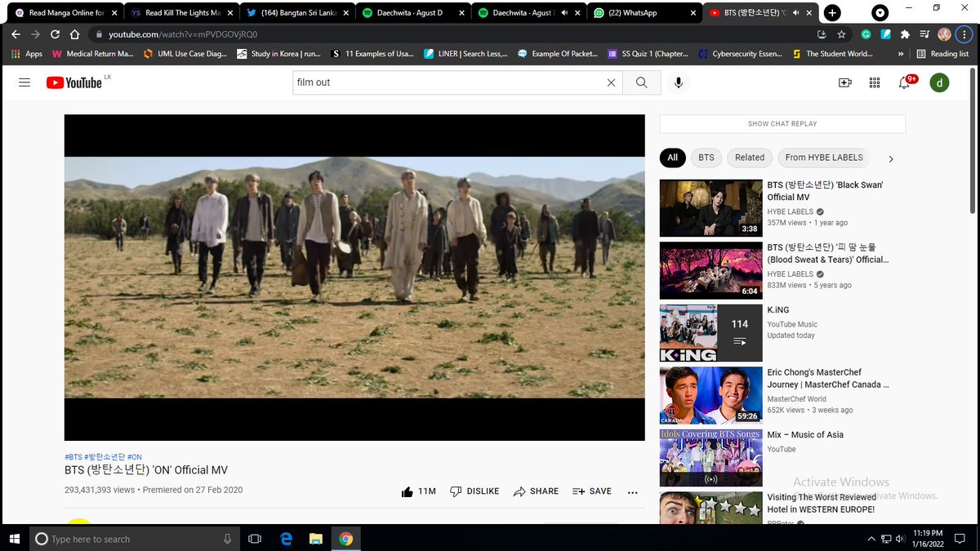Switch to the WhatsApp tab
This screenshot has width=980, height=551.
[644, 12]
